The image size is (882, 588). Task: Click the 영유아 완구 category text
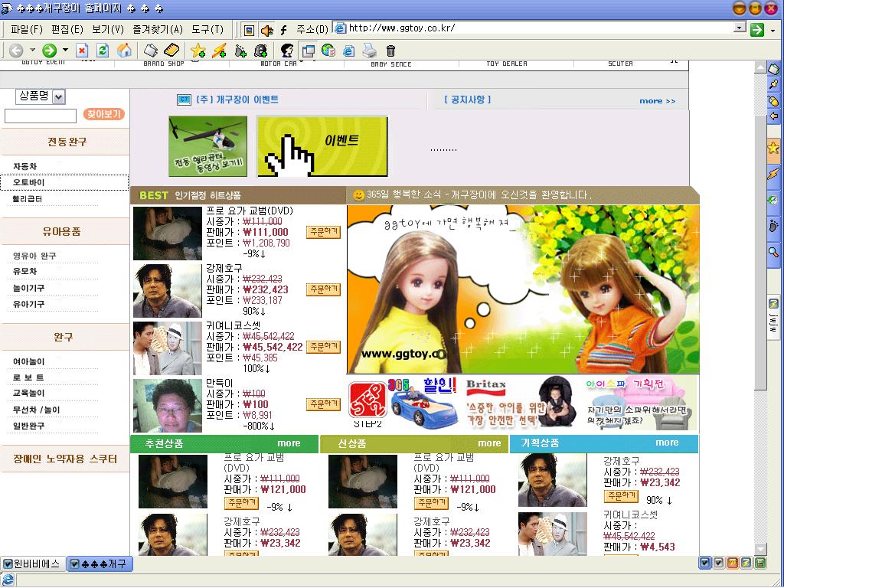coord(34,256)
